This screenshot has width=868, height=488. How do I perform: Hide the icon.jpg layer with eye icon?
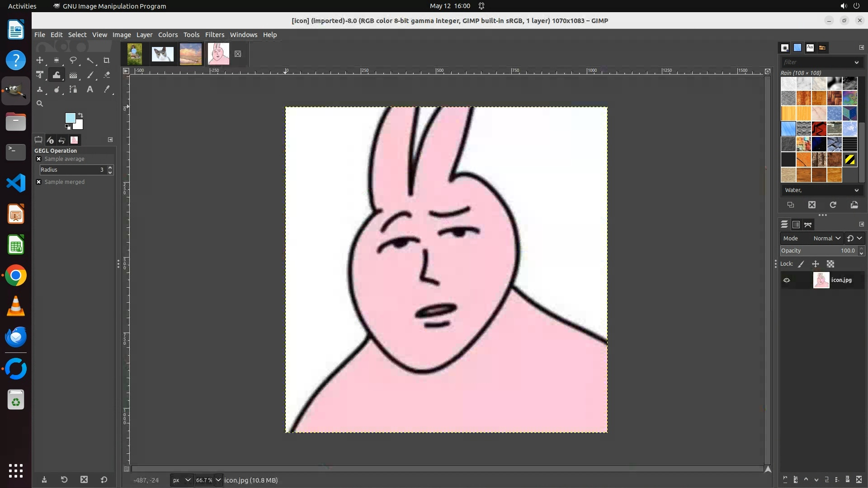tap(787, 280)
